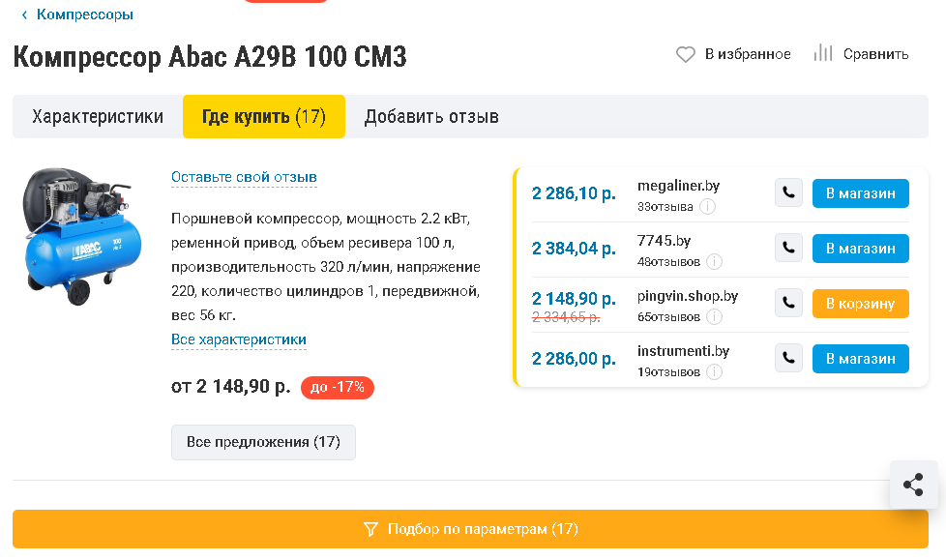946x560 pixels.
Task: Open info icon next to pingvin.shop.by reviews
Action: coord(714,317)
